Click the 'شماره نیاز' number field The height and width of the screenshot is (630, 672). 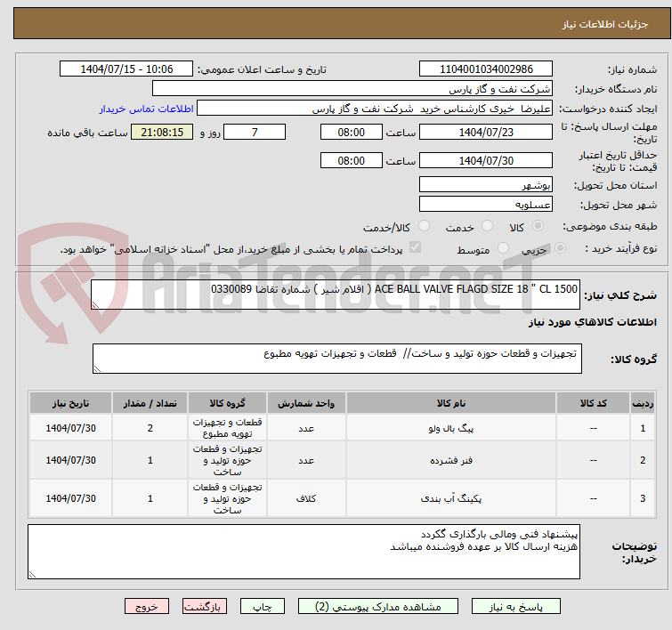tap(485, 69)
